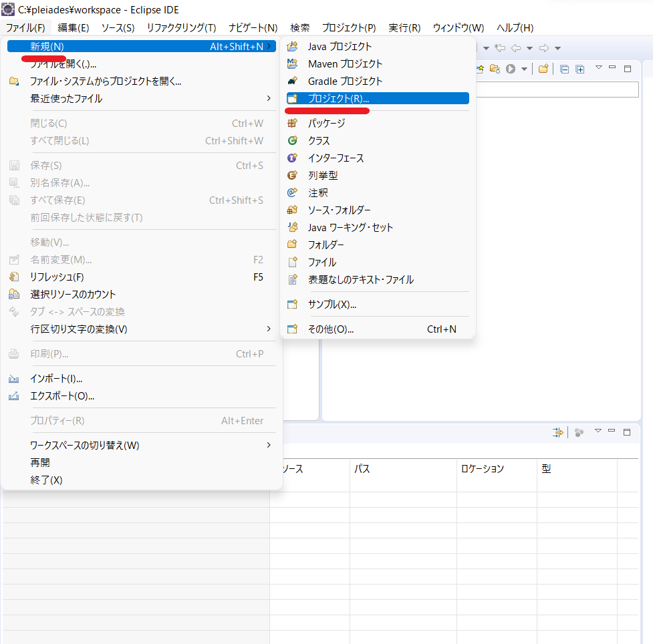
Task: Open the 編集(E) menu
Action: [x=74, y=28]
